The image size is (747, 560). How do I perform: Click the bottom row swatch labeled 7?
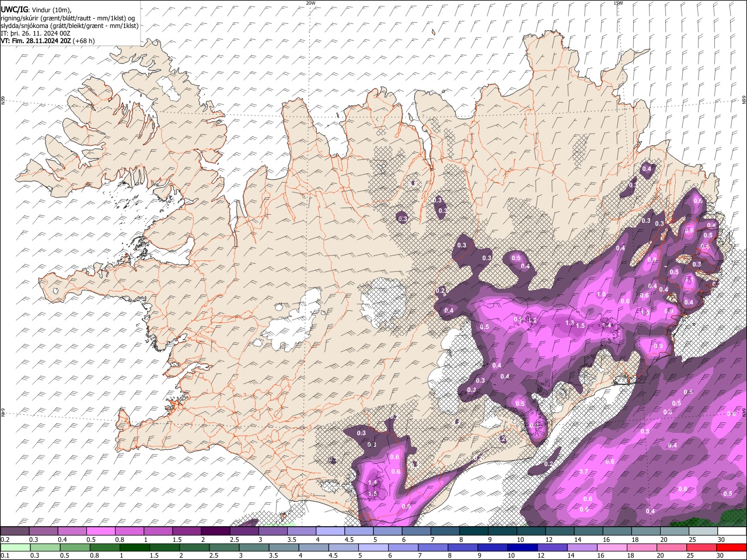433,547
